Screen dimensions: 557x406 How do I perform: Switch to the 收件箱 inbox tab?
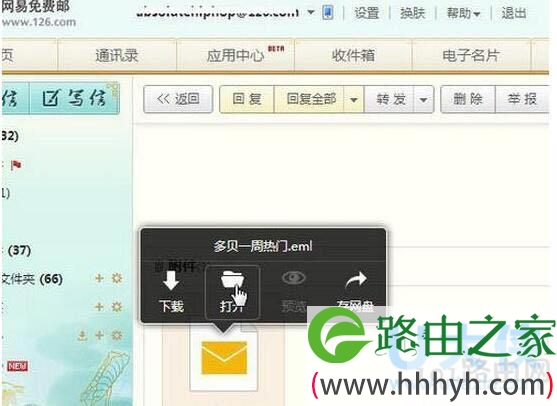point(353,55)
